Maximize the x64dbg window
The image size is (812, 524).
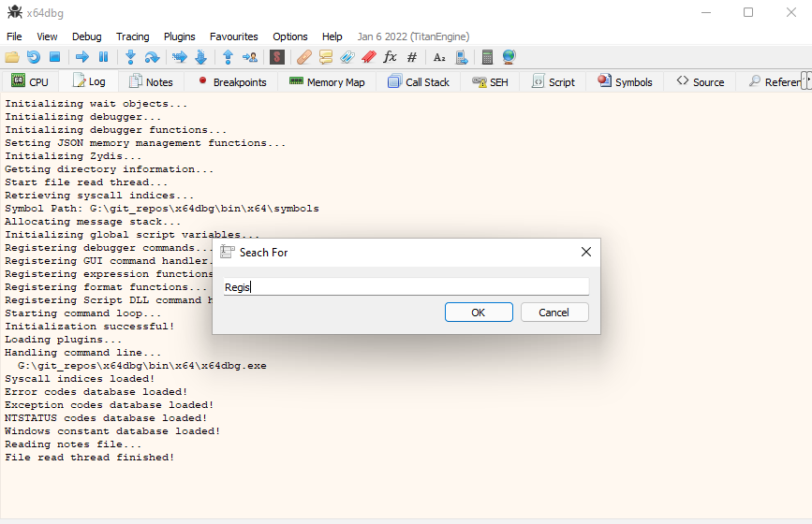pos(748,12)
